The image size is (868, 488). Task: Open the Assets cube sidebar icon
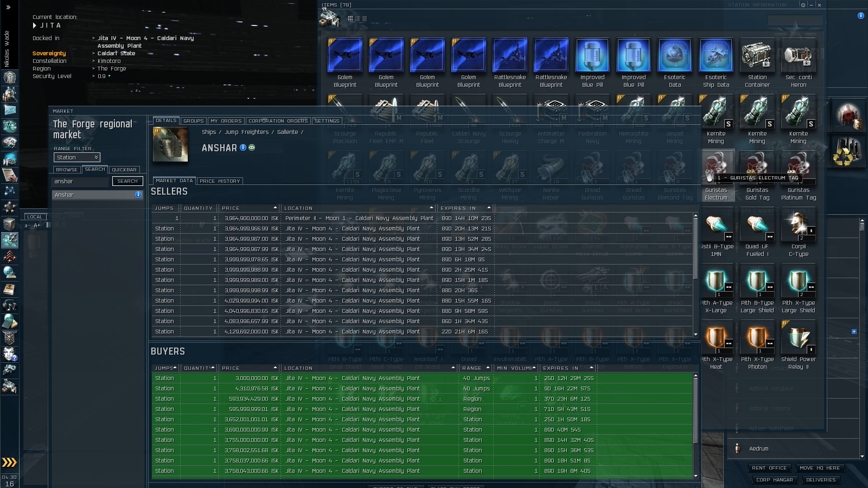[x=10, y=223]
